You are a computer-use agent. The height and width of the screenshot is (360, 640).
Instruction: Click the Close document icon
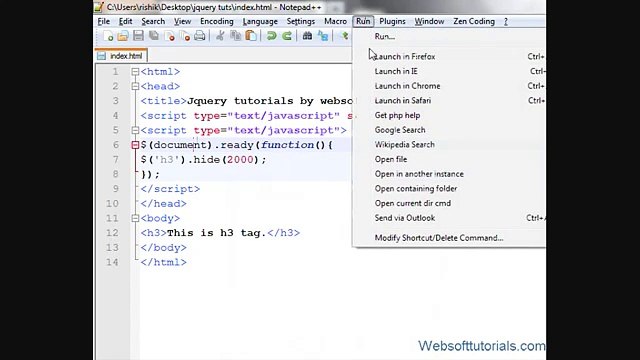[x=169, y=36]
